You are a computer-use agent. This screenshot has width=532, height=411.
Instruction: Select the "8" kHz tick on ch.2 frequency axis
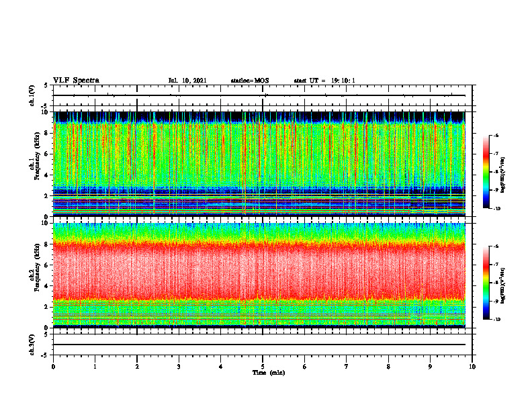coord(47,244)
